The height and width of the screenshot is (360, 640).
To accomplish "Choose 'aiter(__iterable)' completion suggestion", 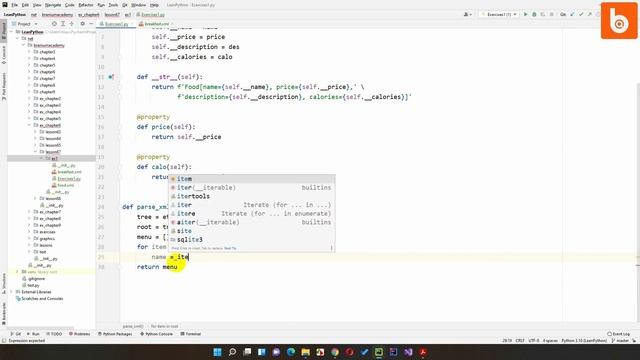I will point(252,222).
